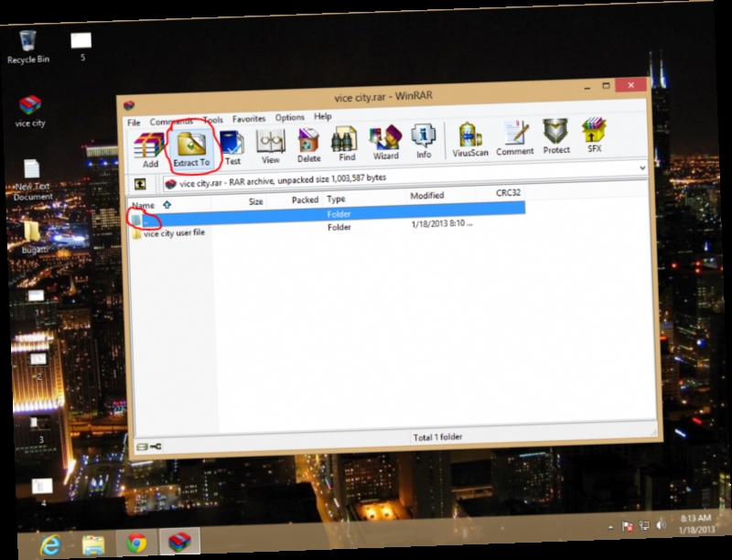Open the Options menu
Image resolution: width=732 pixels, height=560 pixels.
(x=289, y=117)
